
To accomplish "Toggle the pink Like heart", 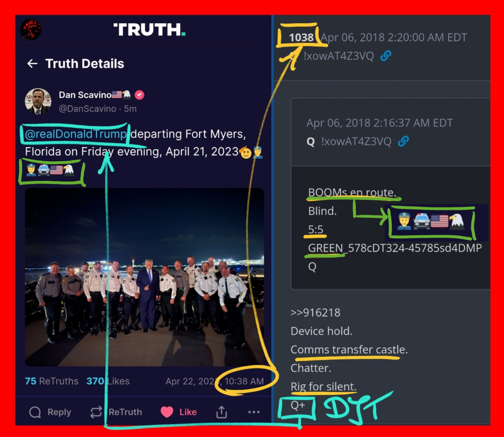I will [167, 412].
